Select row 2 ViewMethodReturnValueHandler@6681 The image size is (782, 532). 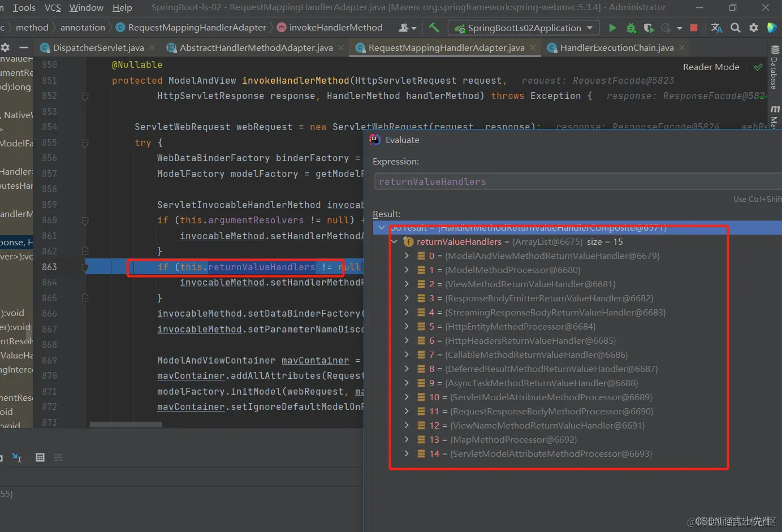coord(577,284)
